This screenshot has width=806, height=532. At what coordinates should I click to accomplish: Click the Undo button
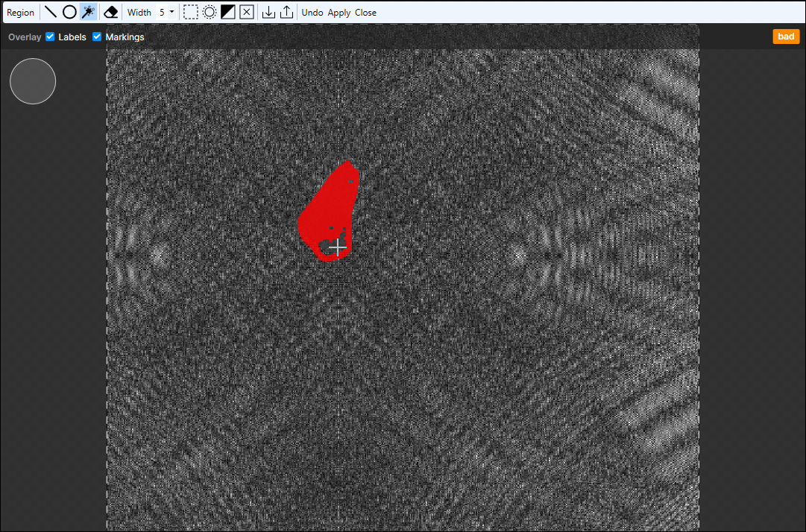[312, 13]
